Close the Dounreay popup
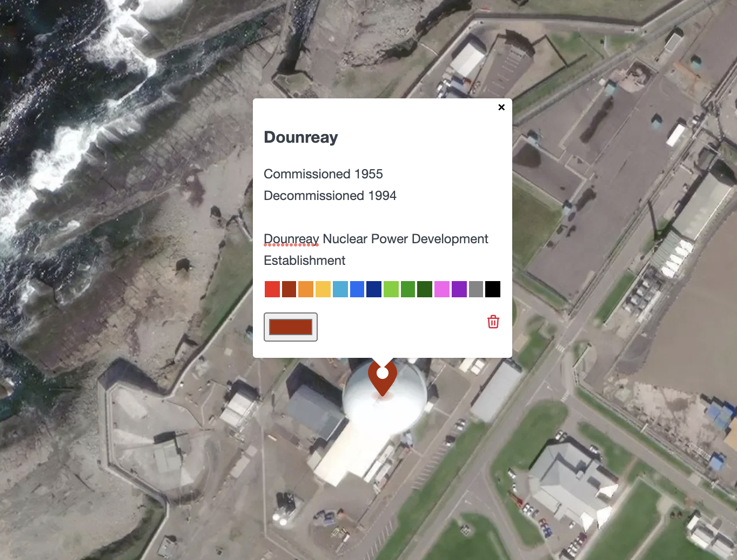737x560 pixels. click(501, 107)
